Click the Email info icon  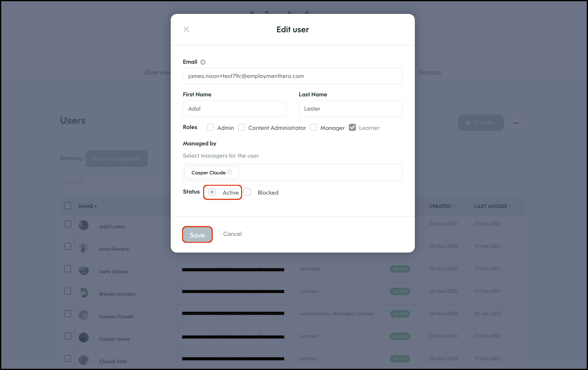(x=203, y=62)
